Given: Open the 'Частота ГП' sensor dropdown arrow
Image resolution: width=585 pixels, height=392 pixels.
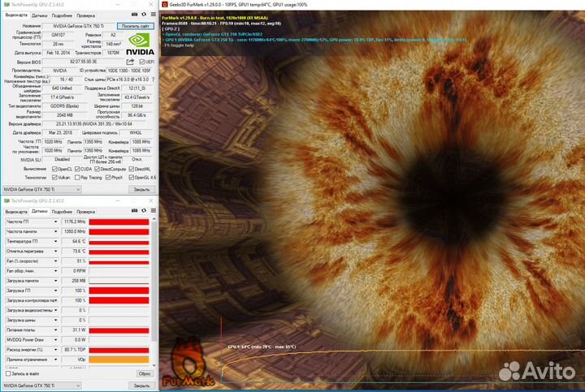Looking at the screenshot, I should [x=56, y=222].
